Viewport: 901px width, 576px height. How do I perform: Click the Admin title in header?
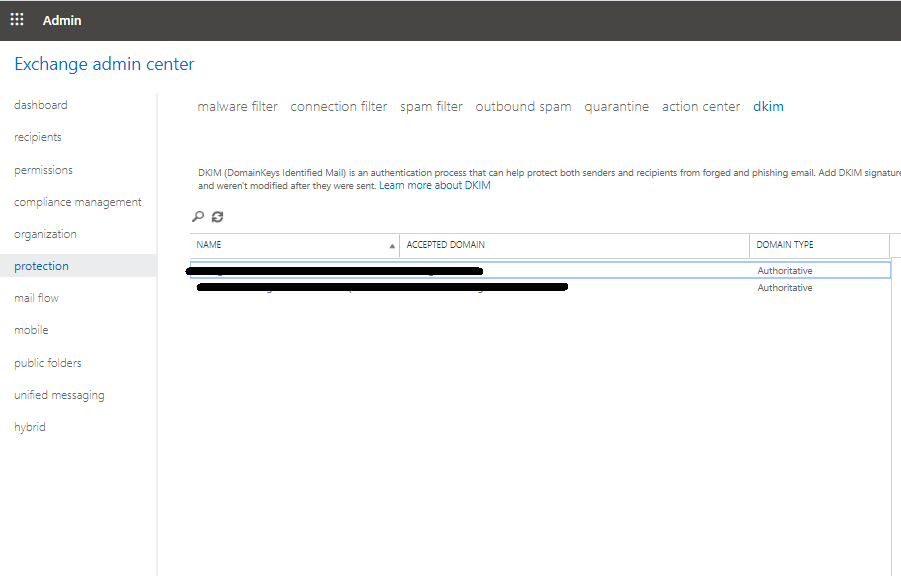click(62, 20)
